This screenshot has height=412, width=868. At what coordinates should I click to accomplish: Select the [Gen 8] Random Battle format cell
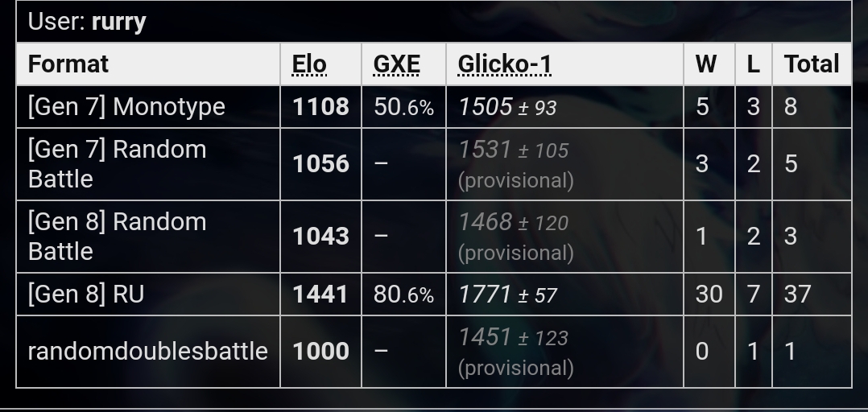pyautogui.click(x=148, y=237)
